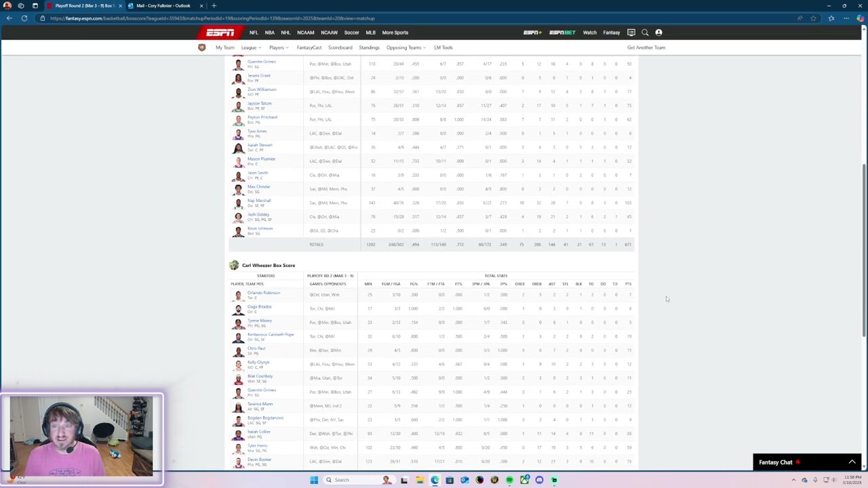Expand the Players dropdown menu
Image resolution: width=868 pixels, height=488 pixels.
point(279,47)
